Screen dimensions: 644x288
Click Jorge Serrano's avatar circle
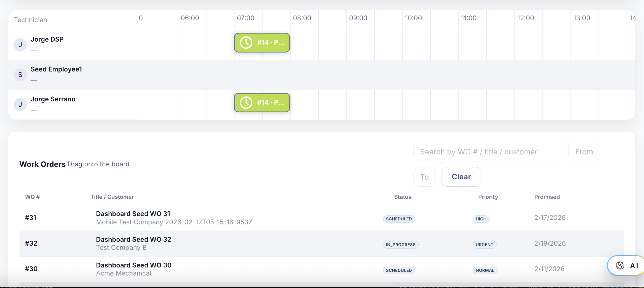point(20,104)
